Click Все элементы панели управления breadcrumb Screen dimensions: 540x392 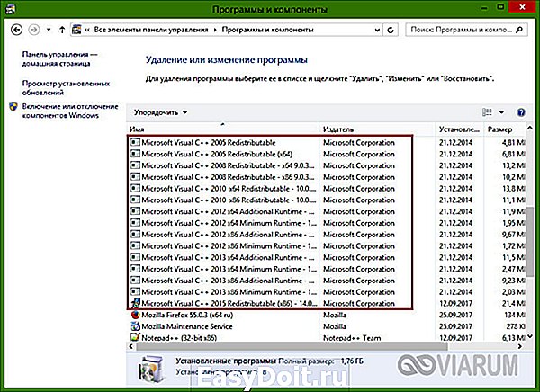click(151, 30)
